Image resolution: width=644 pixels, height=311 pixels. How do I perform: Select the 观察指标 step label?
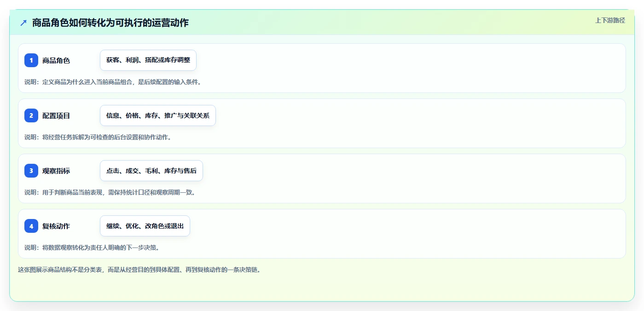click(56, 171)
